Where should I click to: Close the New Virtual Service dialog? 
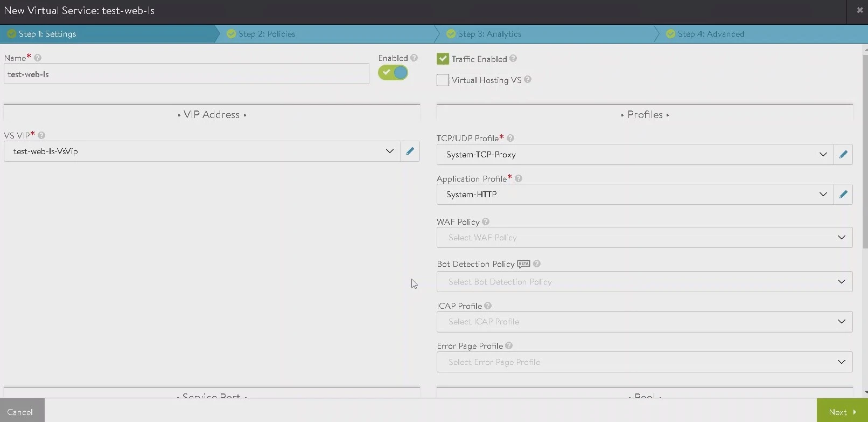[859, 10]
